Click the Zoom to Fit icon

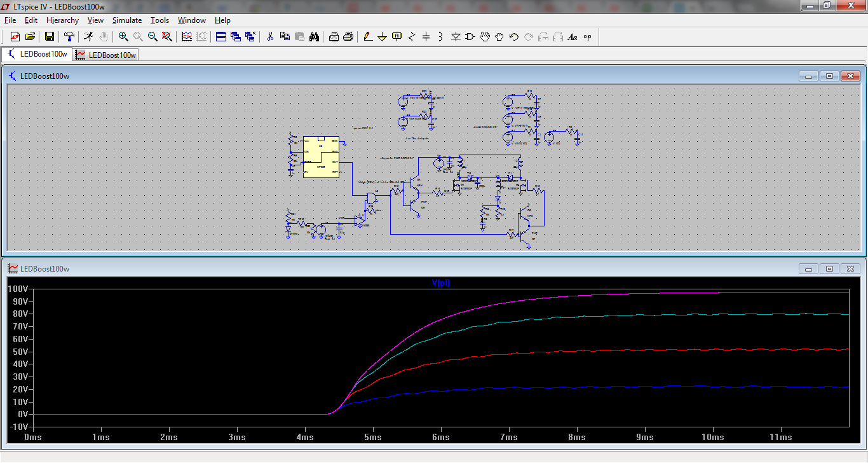167,37
